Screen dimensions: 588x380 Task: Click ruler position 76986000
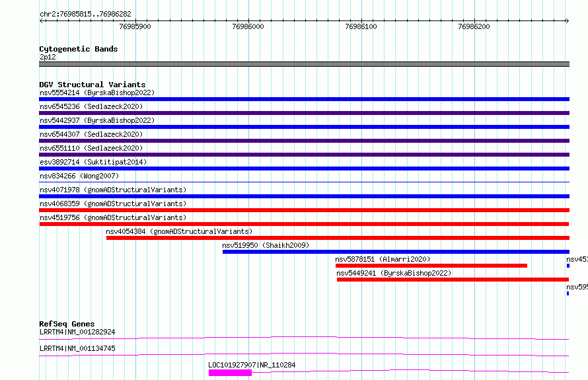pos(248,26)
